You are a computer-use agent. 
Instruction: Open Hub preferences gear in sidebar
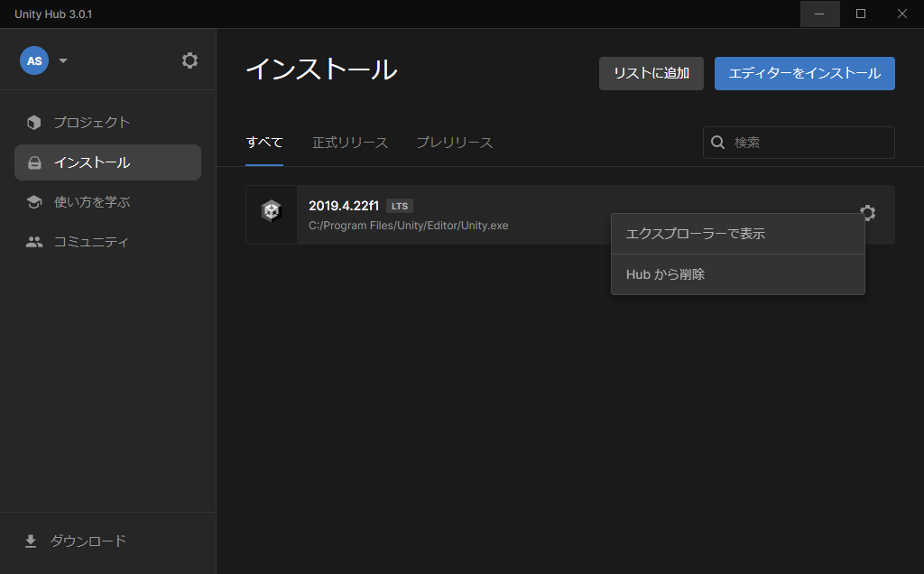189,60
